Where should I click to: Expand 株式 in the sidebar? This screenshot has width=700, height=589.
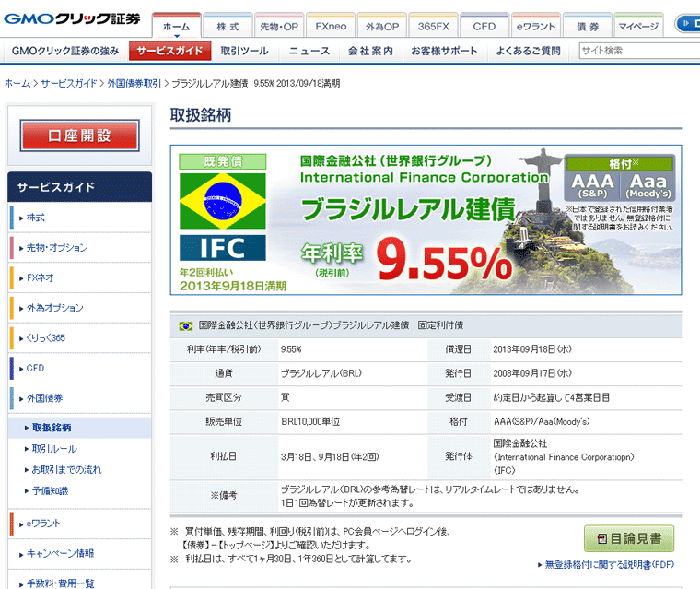(36, 218)
